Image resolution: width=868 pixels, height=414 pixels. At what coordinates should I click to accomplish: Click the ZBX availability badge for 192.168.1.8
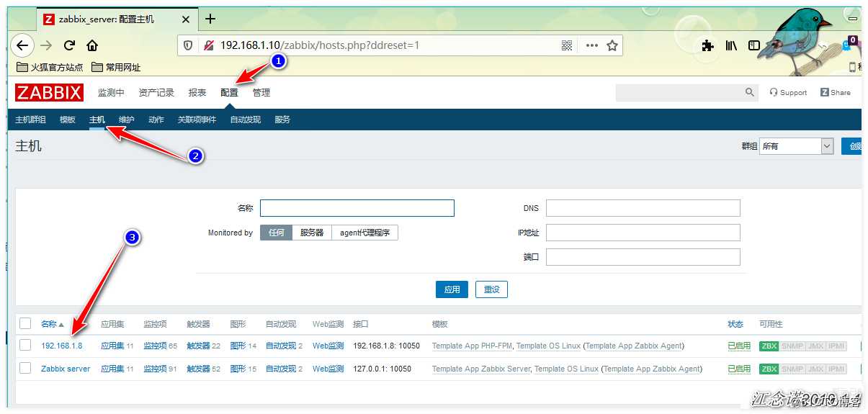pos(769,346)
